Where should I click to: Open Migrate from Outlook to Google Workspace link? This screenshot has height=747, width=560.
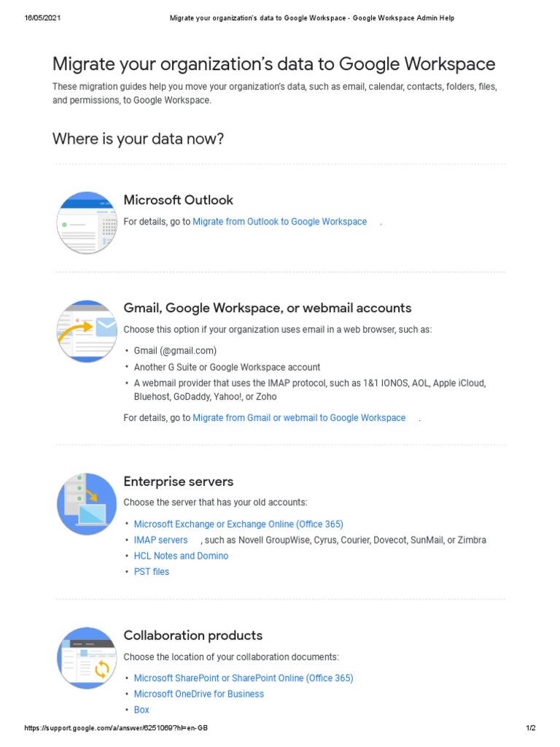click(279, 222)
